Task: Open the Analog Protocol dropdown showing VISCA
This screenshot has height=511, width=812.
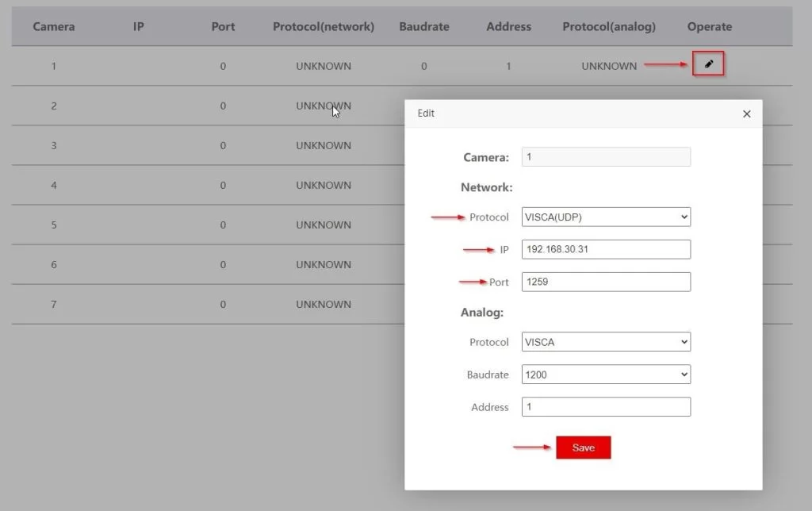Action: pos(606,341)
